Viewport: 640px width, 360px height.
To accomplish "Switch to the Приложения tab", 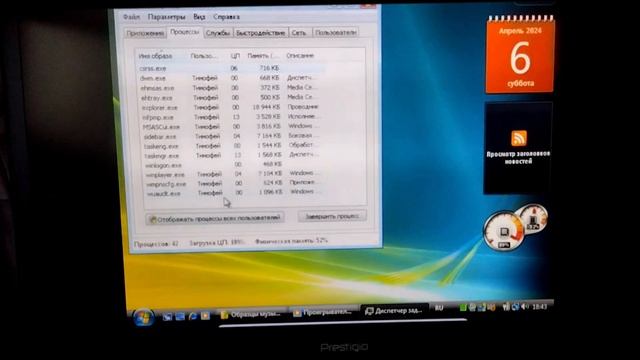I will [x=145, y=33].
